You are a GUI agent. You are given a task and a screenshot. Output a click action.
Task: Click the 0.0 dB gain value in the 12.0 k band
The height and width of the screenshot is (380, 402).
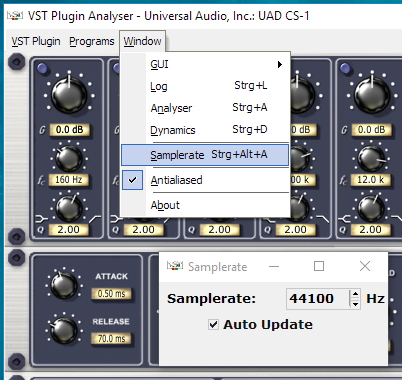tap(371, 130)
